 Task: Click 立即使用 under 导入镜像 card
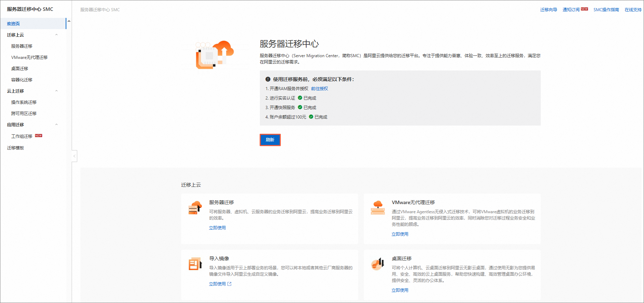click(x=217, y=284)
